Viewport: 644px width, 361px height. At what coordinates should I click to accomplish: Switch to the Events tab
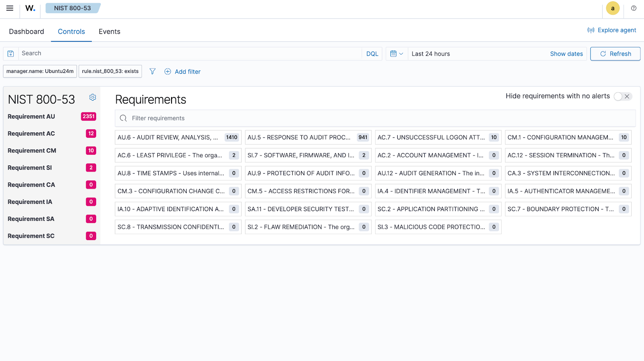coord(109,31)
